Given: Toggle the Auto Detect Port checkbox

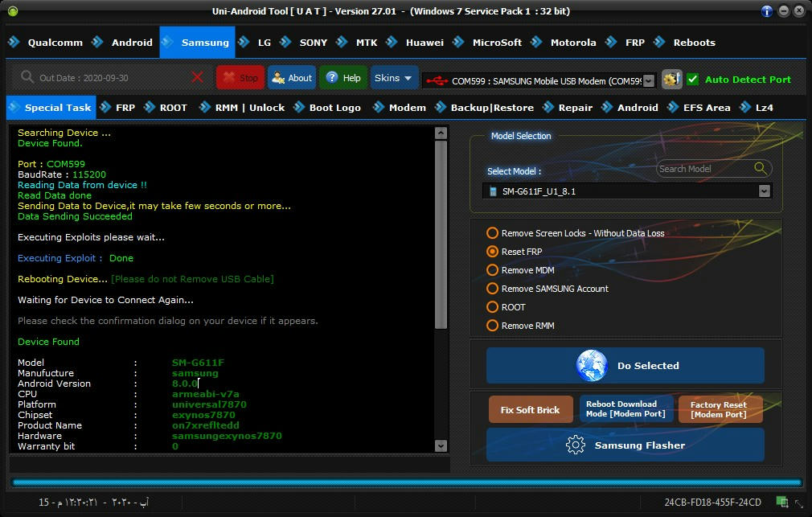Looking at the screenshot, I should (692, 80).
